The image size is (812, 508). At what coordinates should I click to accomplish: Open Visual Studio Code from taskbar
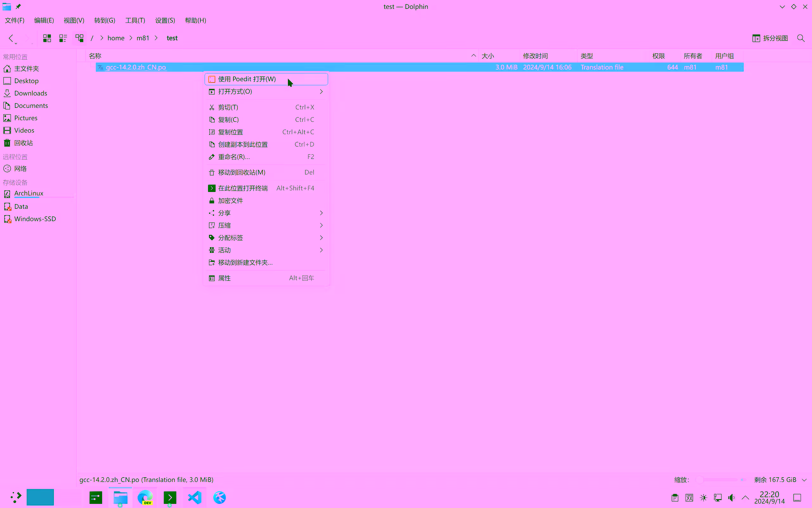195,497
